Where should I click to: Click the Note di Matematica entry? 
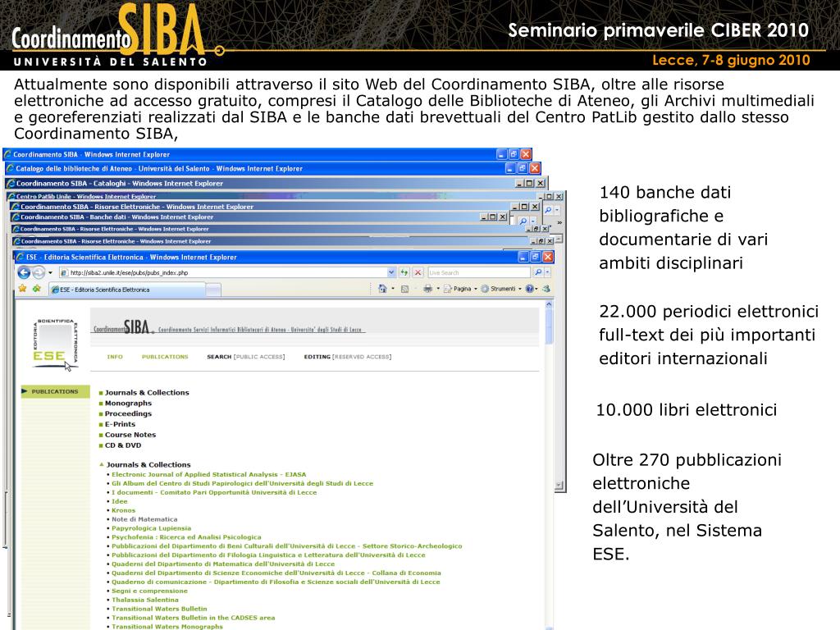coord(144,519)
